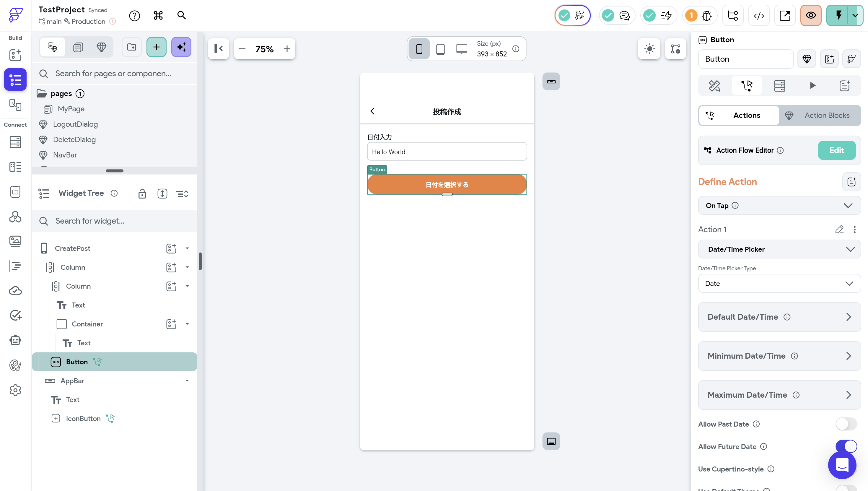Image resolution: width=868 pixels, height=491 pixels.
Task: Open the Debug panel bug icon
Action: click(706, 16)
